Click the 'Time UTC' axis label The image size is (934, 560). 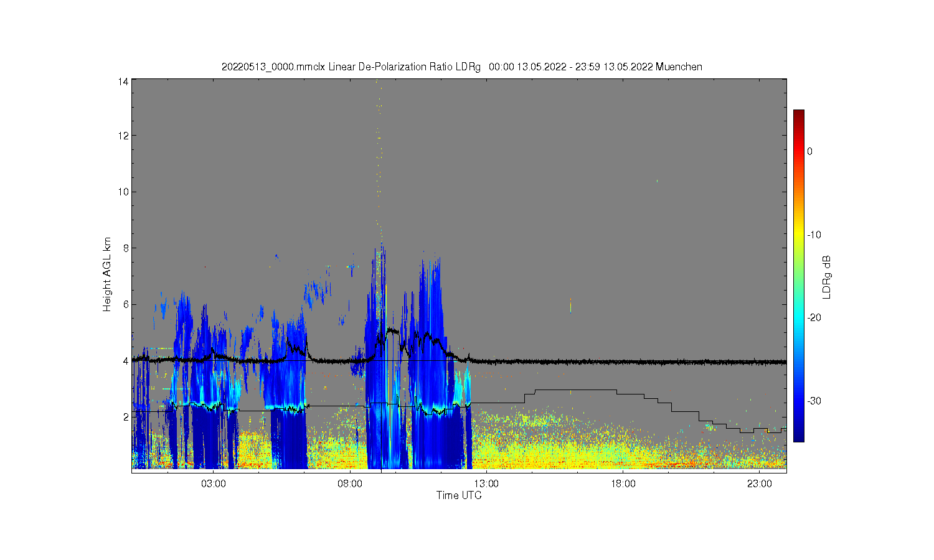459,495
